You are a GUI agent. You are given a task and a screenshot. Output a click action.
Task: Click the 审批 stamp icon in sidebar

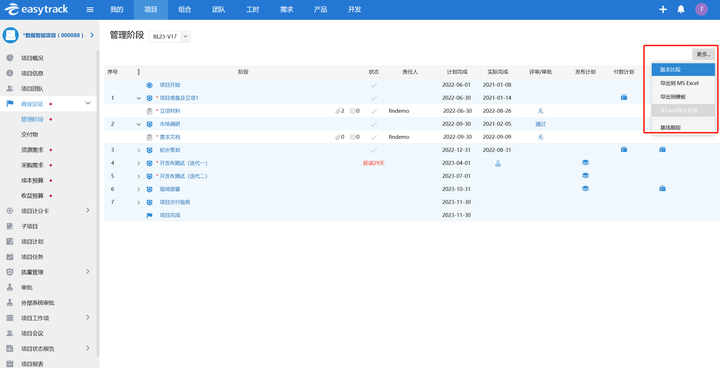10,287
